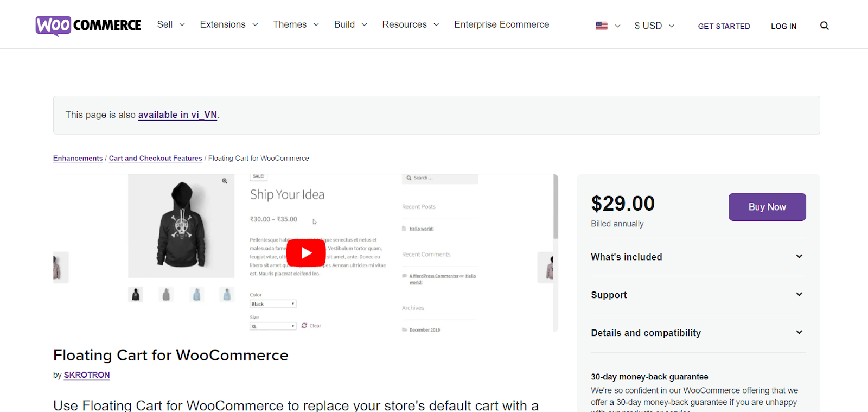Select the black hoodie thumbnail
Screen dimensions: 868x412
[136, 294]
